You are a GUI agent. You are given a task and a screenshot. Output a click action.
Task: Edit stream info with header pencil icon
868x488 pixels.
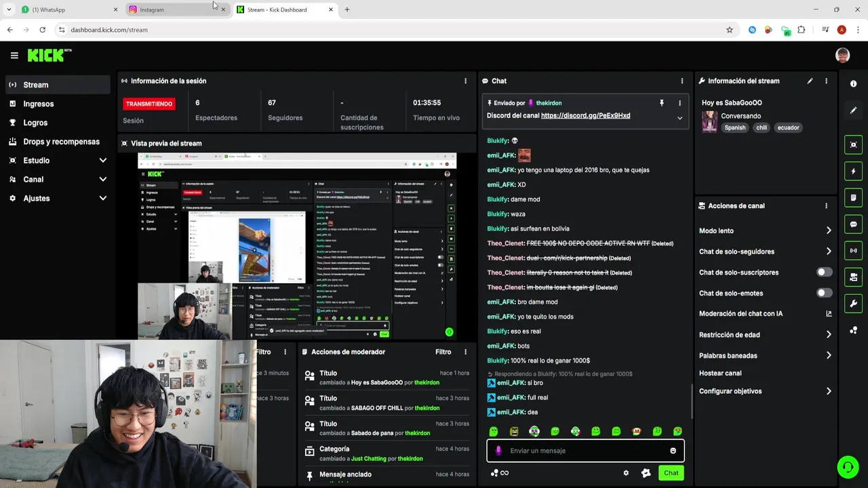pos(810,81)
